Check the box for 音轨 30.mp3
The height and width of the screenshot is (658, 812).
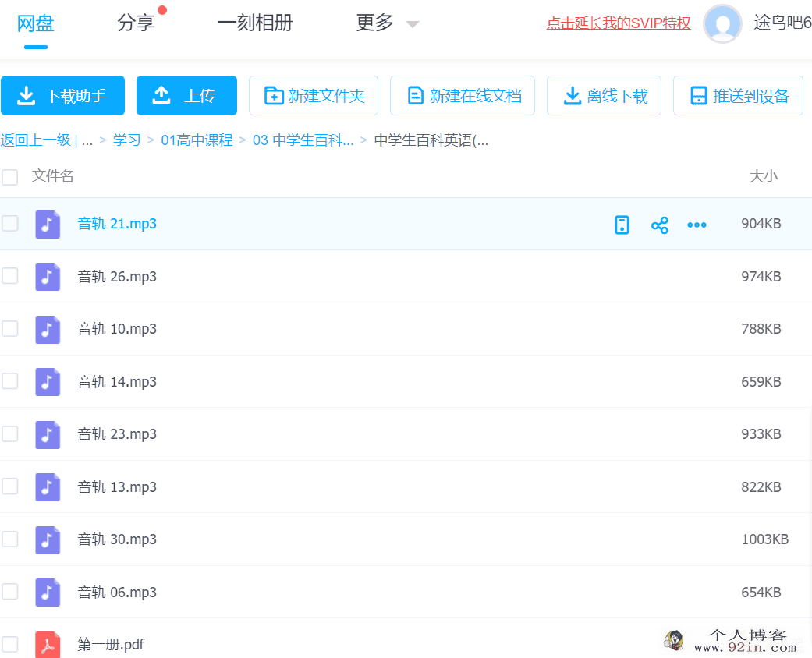(x=10, y=539)
